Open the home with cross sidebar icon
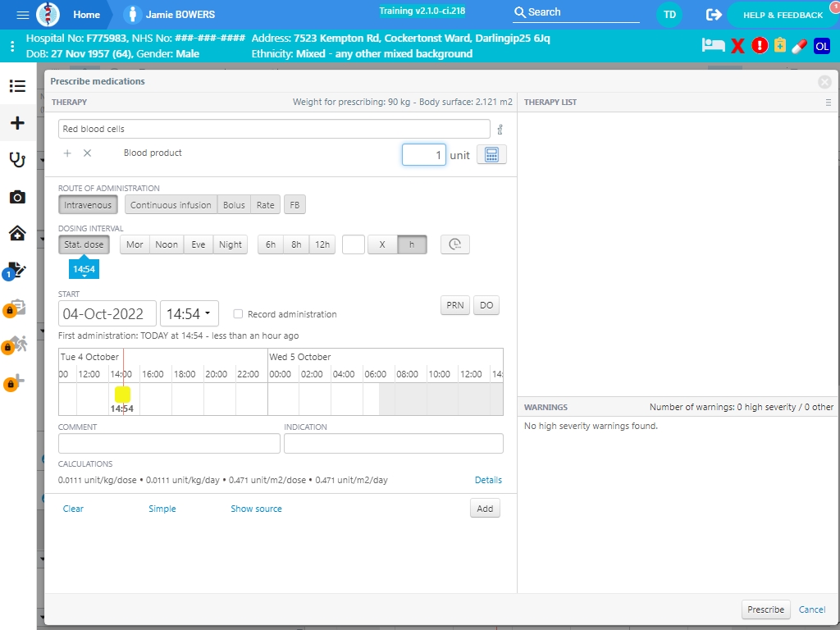The width and height of the screenshot is (840, 630). click(18, 233)
